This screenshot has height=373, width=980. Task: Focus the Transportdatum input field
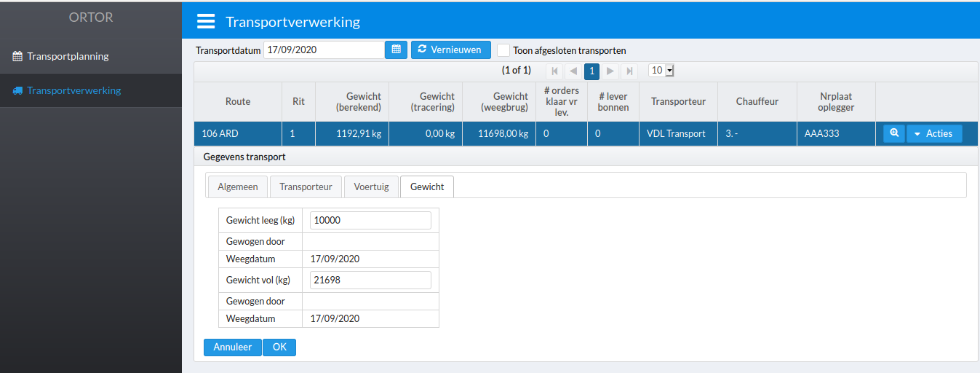point(324,50)
